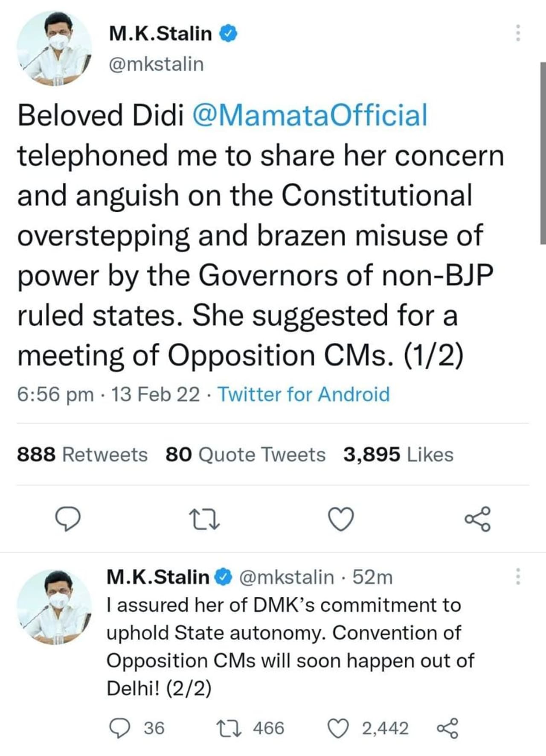
Task: Share the 2/2 follow-up tweet
Action: point(447,728)
